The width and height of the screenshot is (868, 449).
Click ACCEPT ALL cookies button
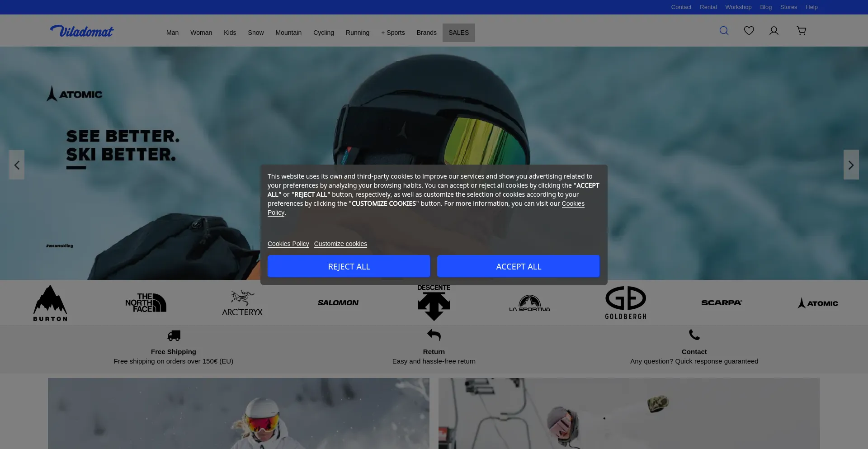point(519,266)
